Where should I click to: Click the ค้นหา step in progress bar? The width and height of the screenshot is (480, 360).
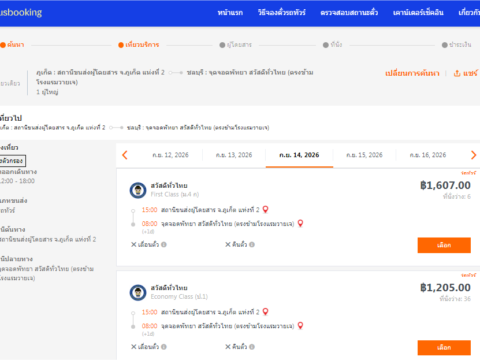[12, 45]
